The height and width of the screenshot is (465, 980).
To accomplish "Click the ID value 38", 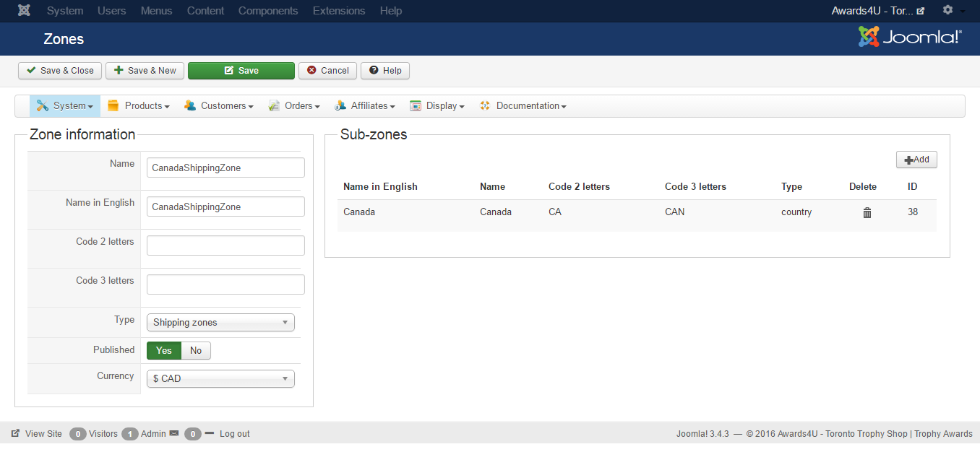I will click(x=913, y=212).
